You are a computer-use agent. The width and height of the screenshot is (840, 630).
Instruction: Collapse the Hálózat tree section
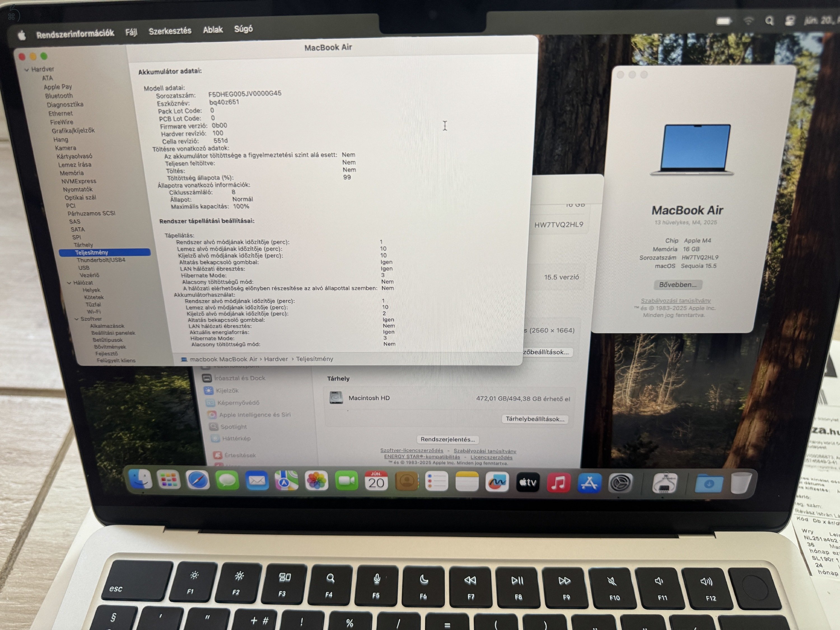coord(69,283)
